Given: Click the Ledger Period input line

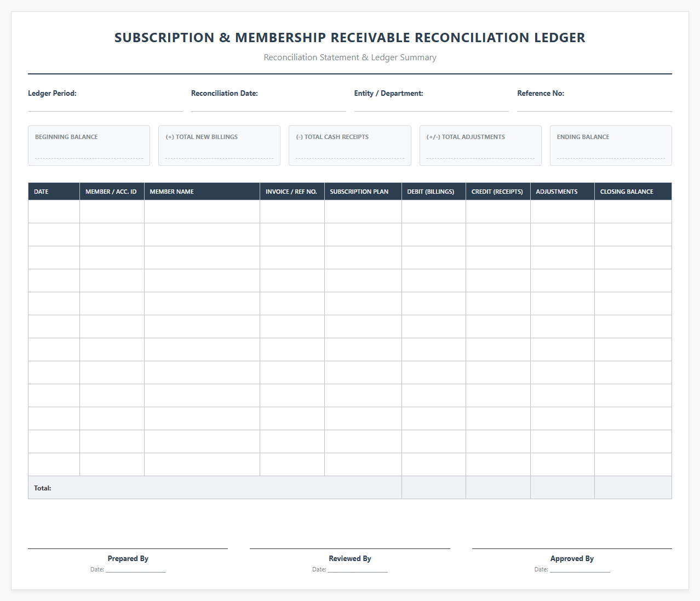Looking at the screenshot, I should 105,106.
